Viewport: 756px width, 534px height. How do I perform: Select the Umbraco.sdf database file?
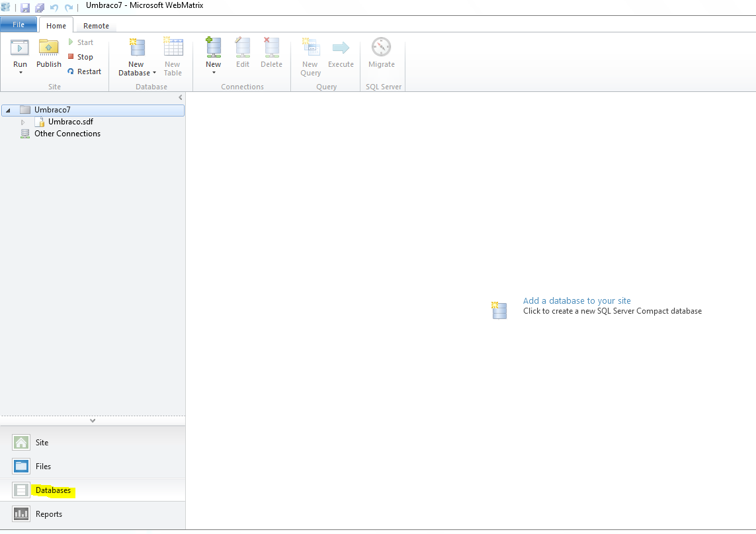coord(70,122)
